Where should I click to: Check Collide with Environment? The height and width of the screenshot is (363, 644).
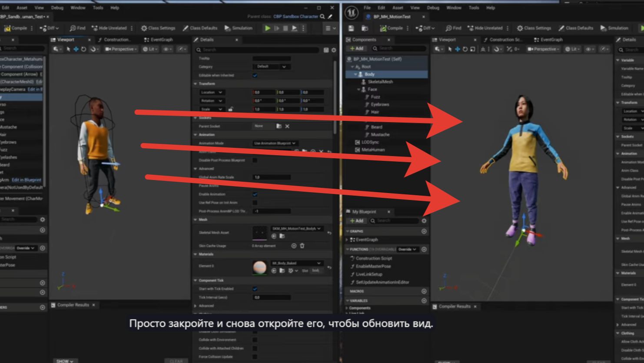coord(255,340)
